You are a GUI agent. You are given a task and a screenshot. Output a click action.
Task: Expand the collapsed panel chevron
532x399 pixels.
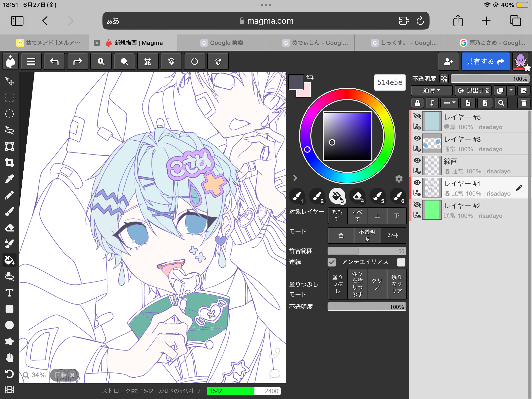click(x=295, y=178)
